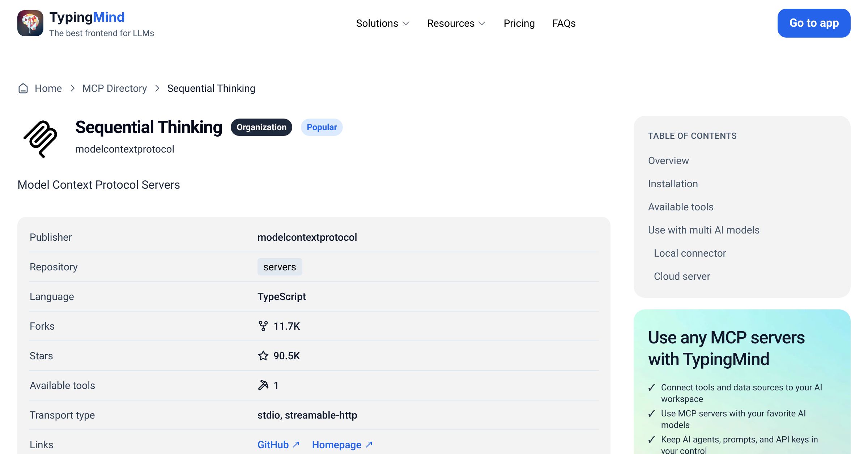Jump to Overview in table of contents

[x=668, y=160]
